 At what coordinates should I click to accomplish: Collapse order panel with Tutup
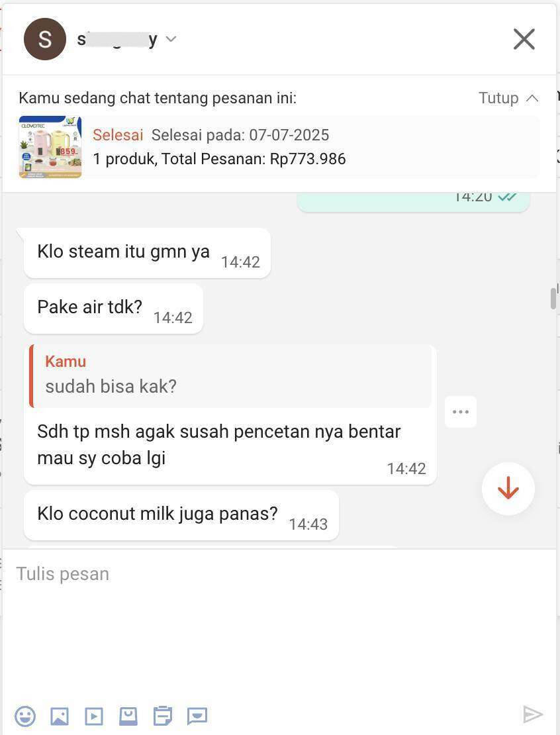(498, 98)
